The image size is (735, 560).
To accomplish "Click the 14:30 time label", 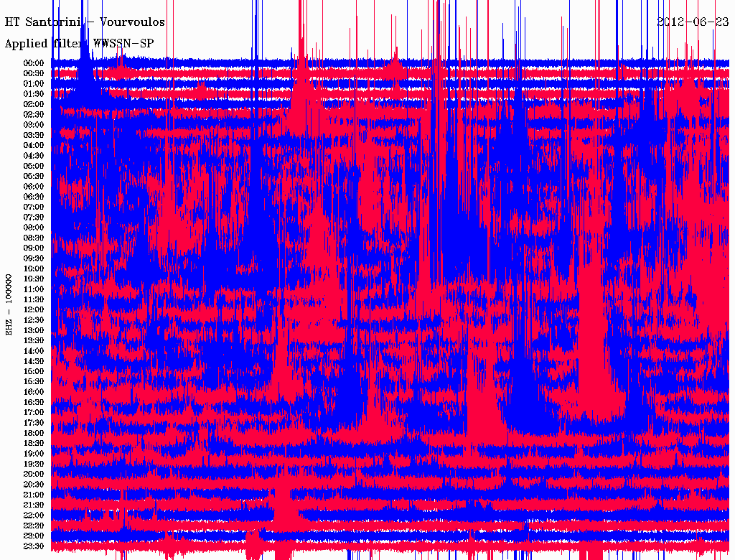I will (34, 361).
